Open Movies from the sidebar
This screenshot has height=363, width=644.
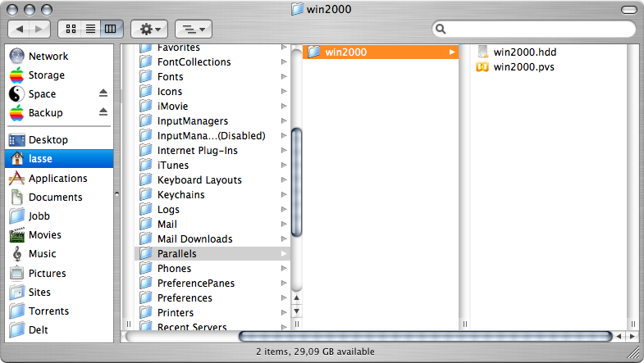[x=59, y=235]
